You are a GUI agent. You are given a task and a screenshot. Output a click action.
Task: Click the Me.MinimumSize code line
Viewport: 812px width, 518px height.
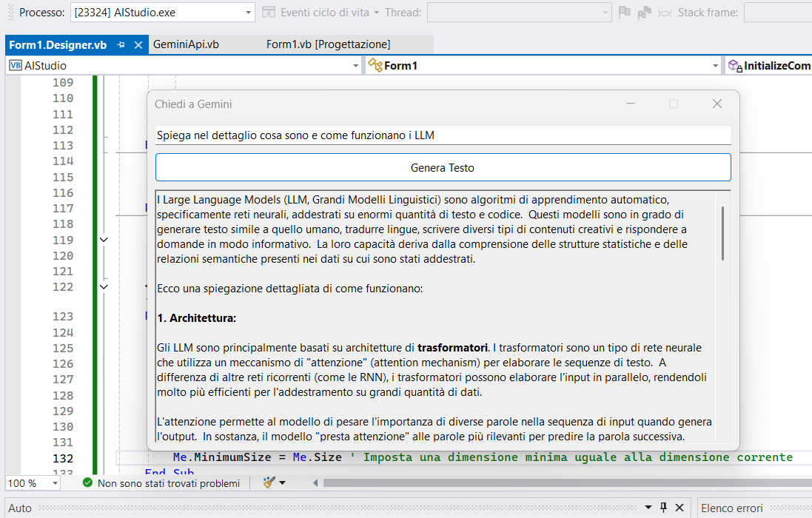482,457
